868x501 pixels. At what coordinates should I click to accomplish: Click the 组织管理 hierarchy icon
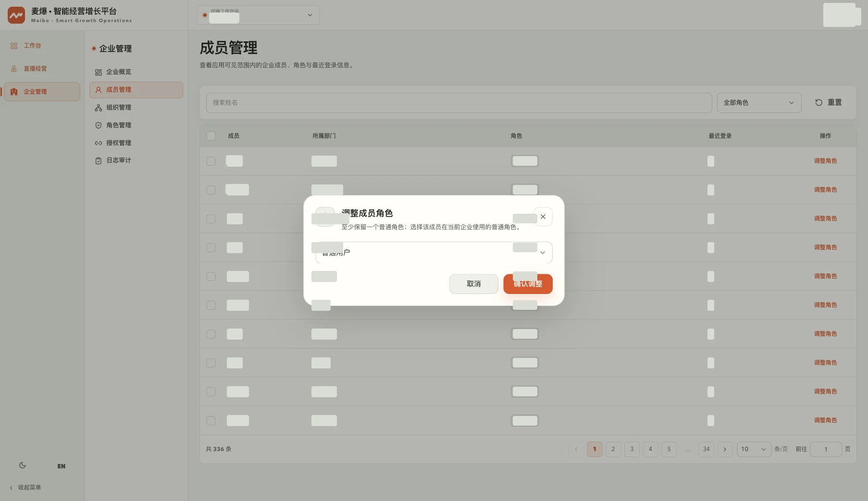pyautogui.click(x=99, y=108)
